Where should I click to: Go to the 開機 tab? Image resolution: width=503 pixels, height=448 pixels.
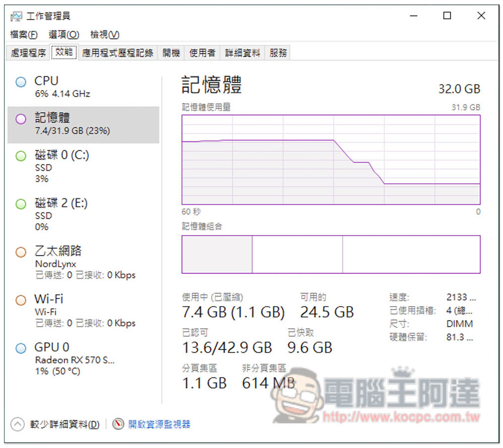tap(171, 53)
